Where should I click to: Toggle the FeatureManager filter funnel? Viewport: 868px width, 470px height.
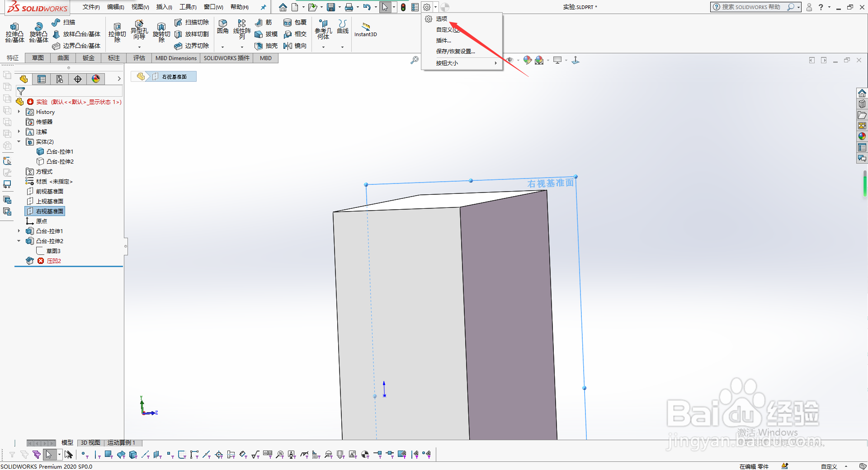pyautogui.click(x=20, y=91)
